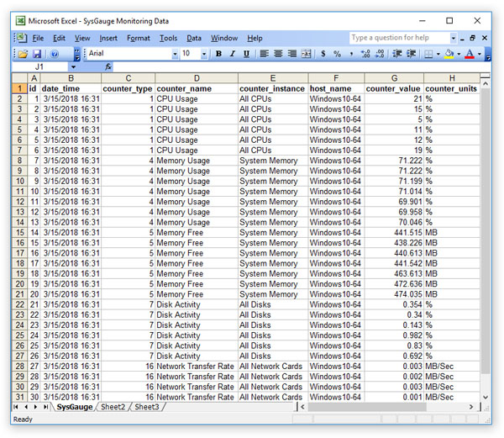504x438 pixels.
Task: Expand Standard toolbar options chevron
Action: pyautogui.click(x=77, y=54)
